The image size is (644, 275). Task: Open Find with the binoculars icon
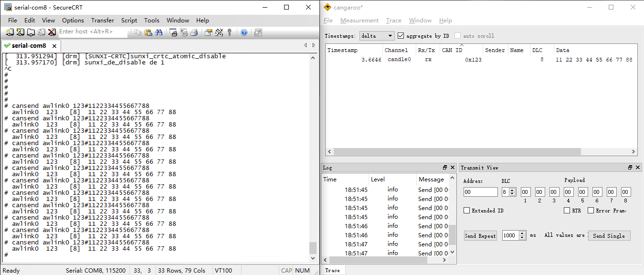pyautogui.click(x=158, y=32)
